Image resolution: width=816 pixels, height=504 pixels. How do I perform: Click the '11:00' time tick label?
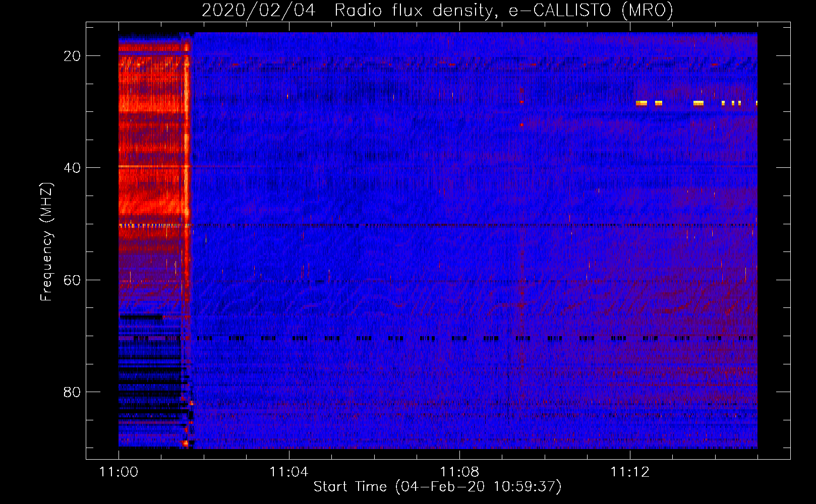click(119, 472)
